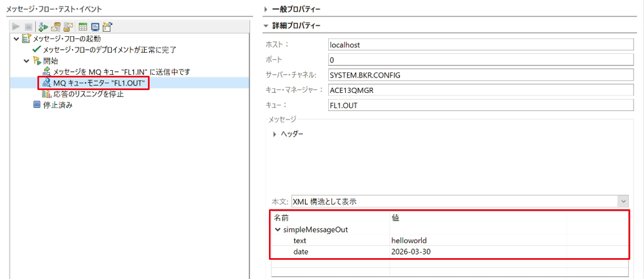Click the simpleMessageOut node label
The image size is (644, 279).
tap(316, 230)
